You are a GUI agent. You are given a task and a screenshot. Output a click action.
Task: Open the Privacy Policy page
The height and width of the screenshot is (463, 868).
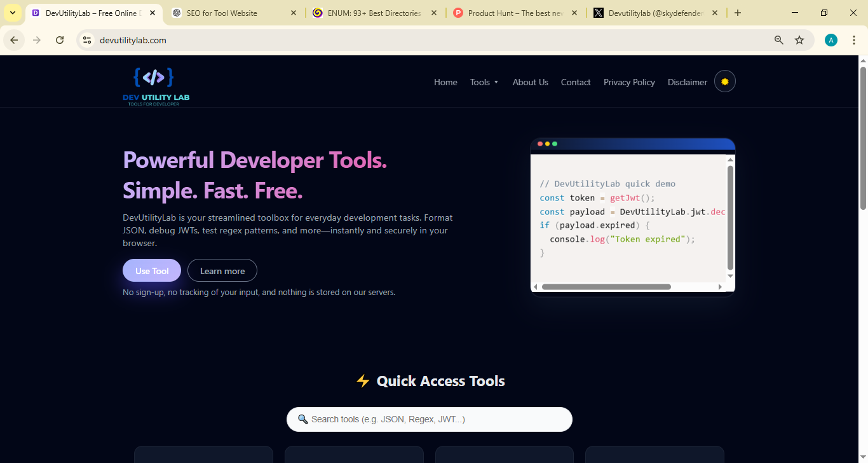coord(628,81)
